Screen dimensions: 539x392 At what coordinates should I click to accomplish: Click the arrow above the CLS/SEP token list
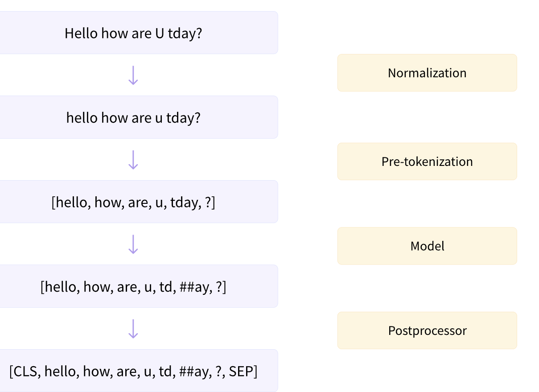point(133,329)
